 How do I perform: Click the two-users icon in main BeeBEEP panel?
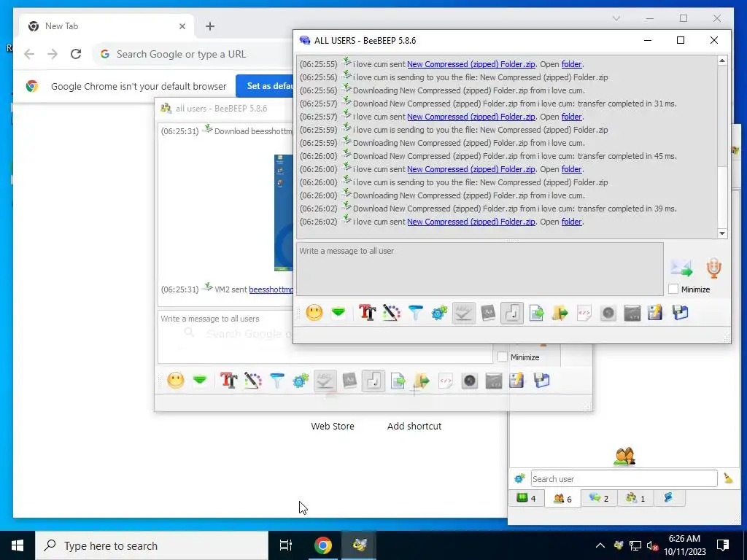[624, 456]
